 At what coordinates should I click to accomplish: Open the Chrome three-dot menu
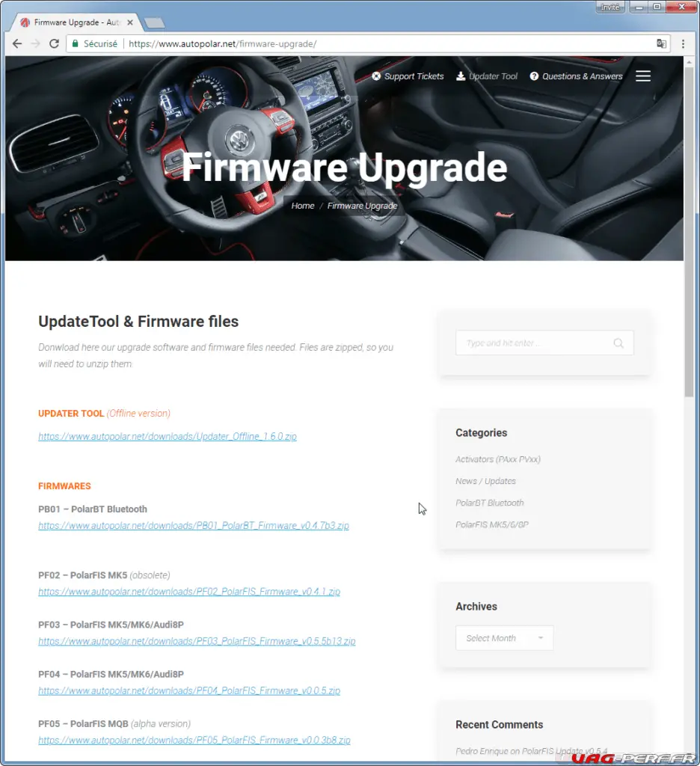point(683,43)
